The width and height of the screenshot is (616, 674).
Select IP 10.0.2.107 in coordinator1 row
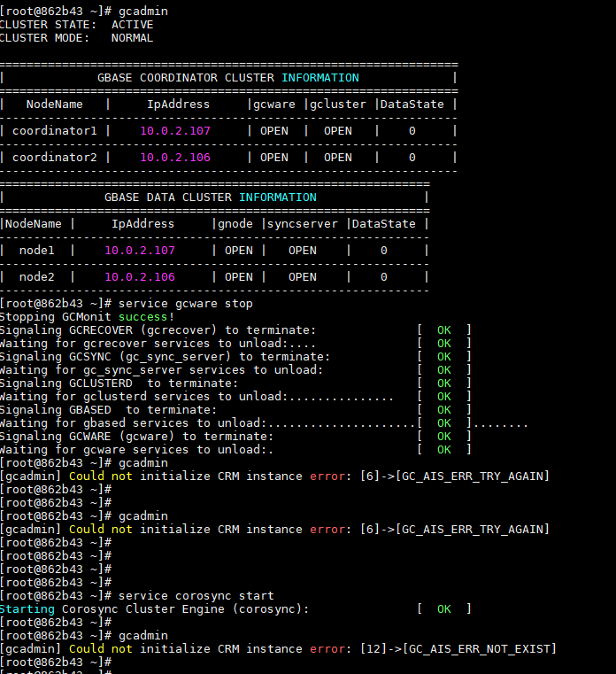click(175, 131)
